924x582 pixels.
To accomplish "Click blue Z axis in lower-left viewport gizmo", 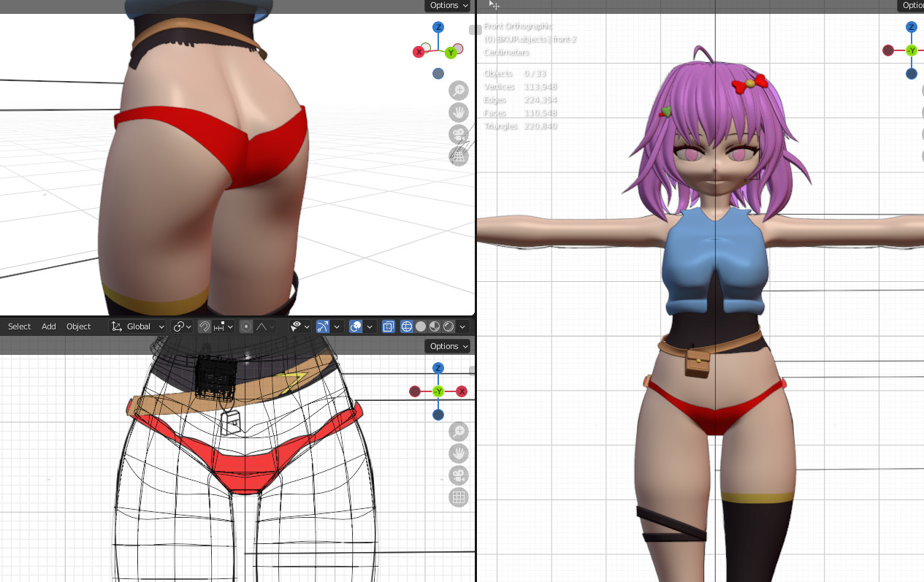I will click(438, 368).
